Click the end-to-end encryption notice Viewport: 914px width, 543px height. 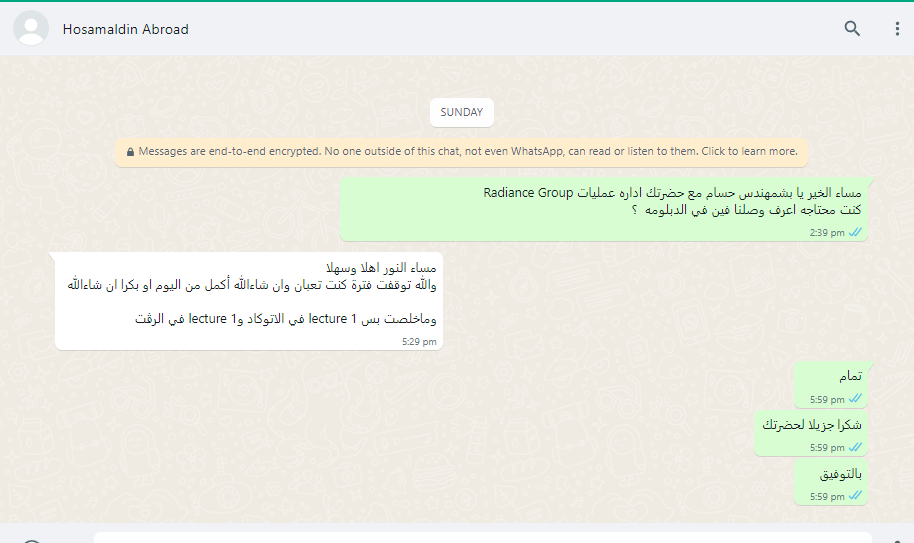tap(461, 151)
